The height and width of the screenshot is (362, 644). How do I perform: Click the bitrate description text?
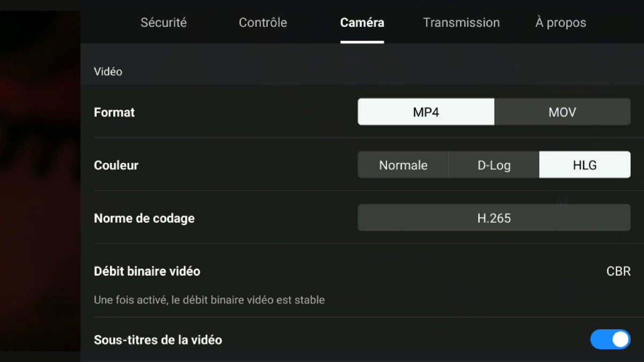point(209,300)
